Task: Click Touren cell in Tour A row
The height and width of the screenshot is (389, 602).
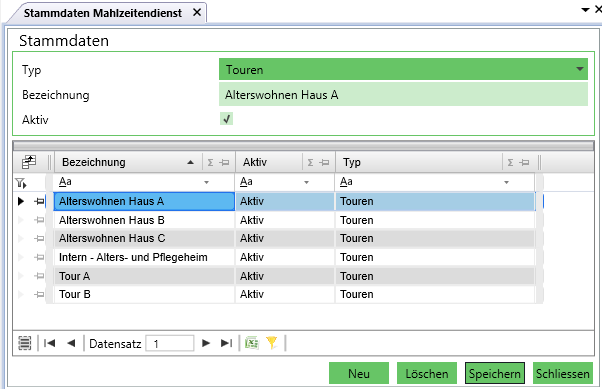Action: [x=435, y=276]
